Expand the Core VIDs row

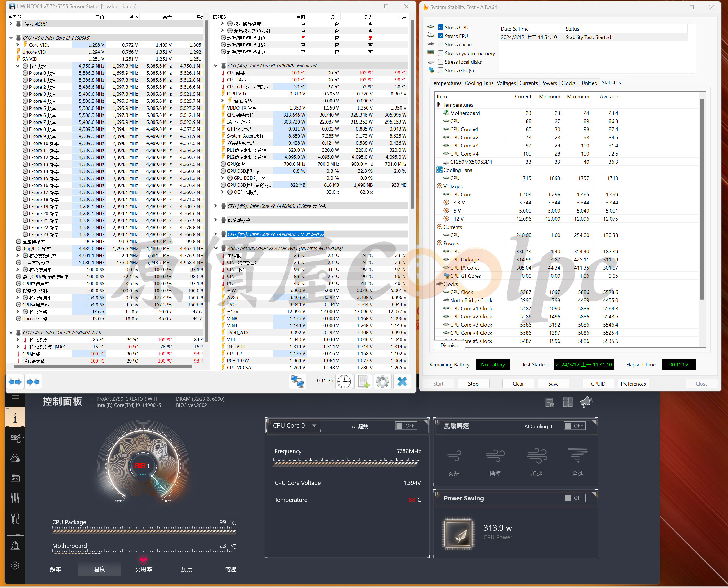tap(18, 45)
